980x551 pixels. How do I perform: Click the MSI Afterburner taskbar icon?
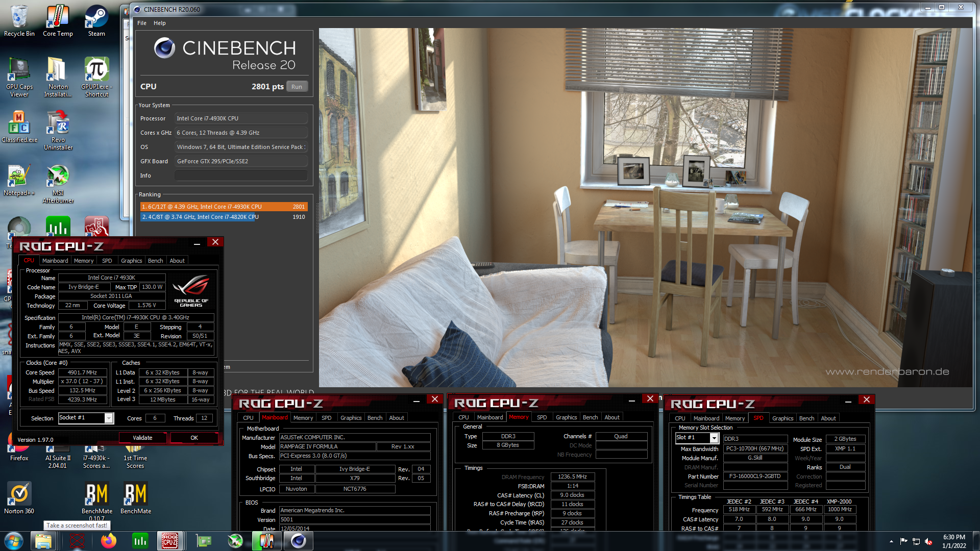click(235, 541)
